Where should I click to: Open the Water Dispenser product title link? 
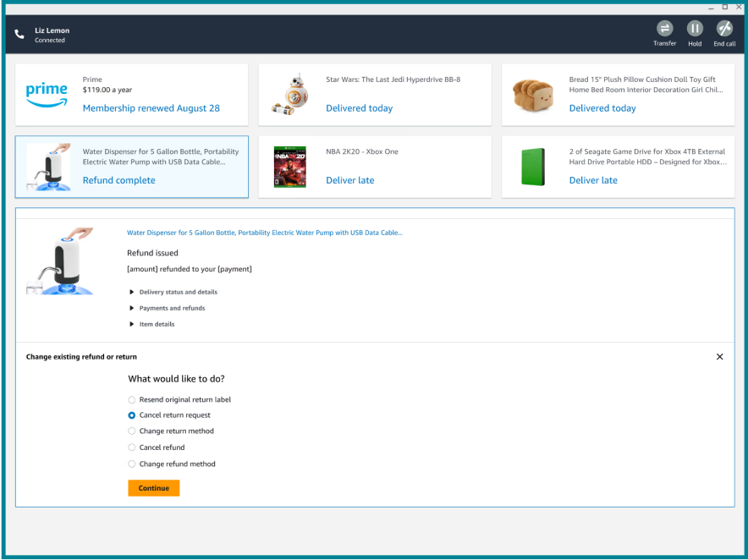click(x=264, y=232)
